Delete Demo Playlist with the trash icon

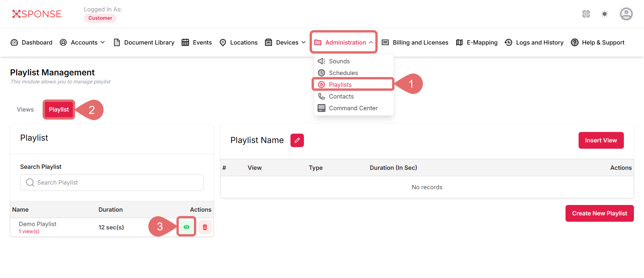pos(205,227)
